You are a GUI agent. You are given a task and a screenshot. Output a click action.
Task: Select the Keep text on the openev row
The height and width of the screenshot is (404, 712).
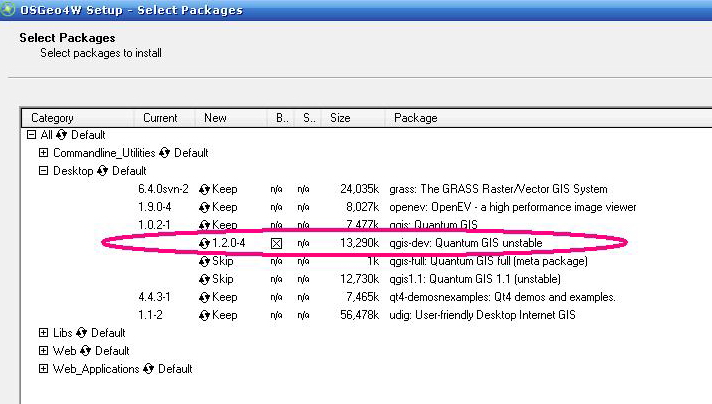[225, 207]
